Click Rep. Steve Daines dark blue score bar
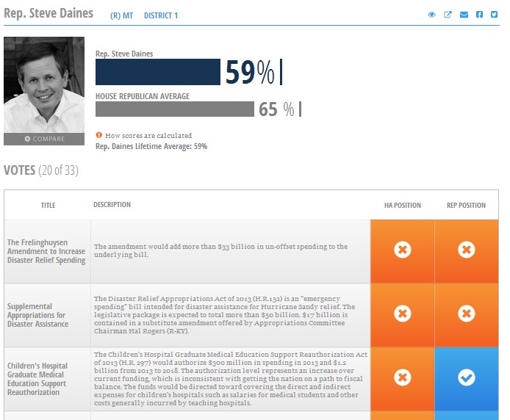The height and width of the screenshot is (420, 510). point(158,72)
